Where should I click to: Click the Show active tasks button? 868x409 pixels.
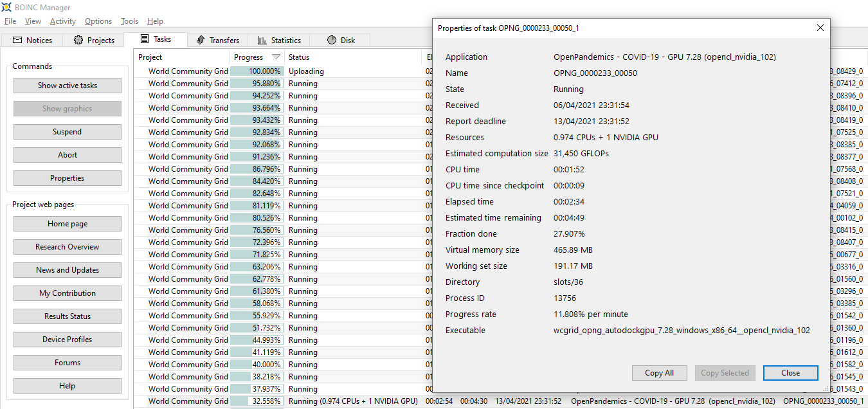pos(68,86)
